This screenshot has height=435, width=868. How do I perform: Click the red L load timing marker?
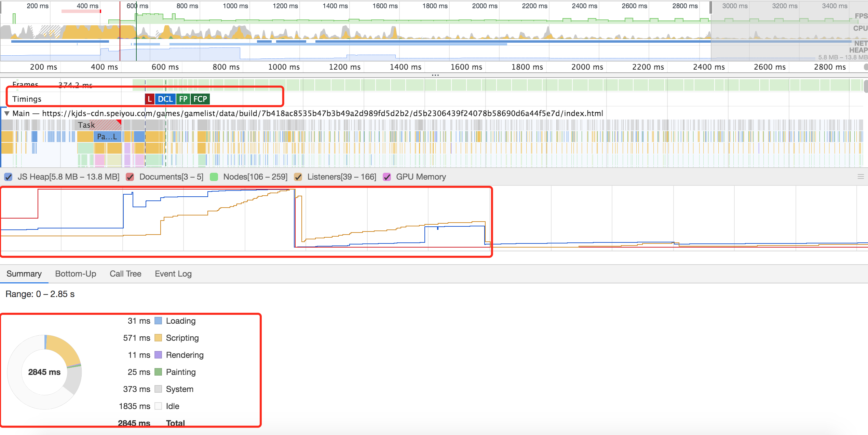(x=149, y=99)
